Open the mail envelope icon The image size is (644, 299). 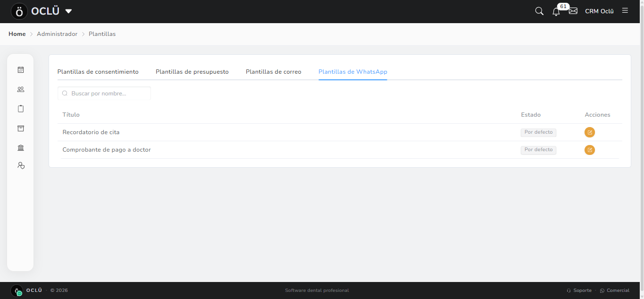click(573, 11)
